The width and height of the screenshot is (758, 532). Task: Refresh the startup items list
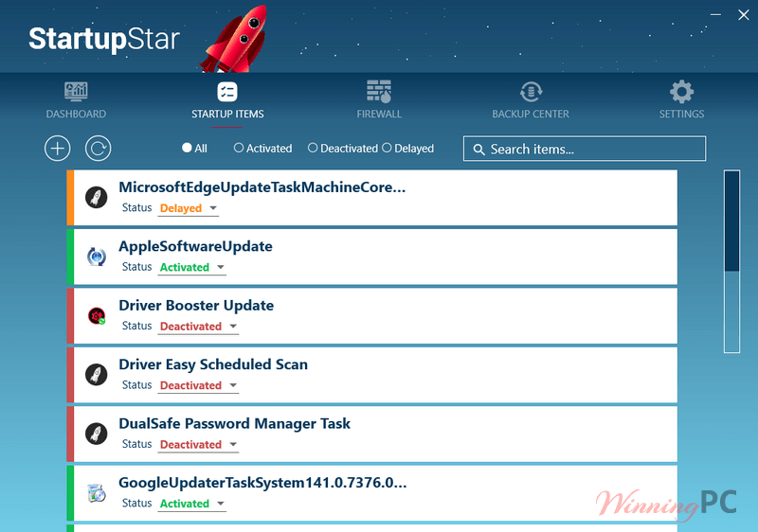pyautogui.click(x=99, y=149)
